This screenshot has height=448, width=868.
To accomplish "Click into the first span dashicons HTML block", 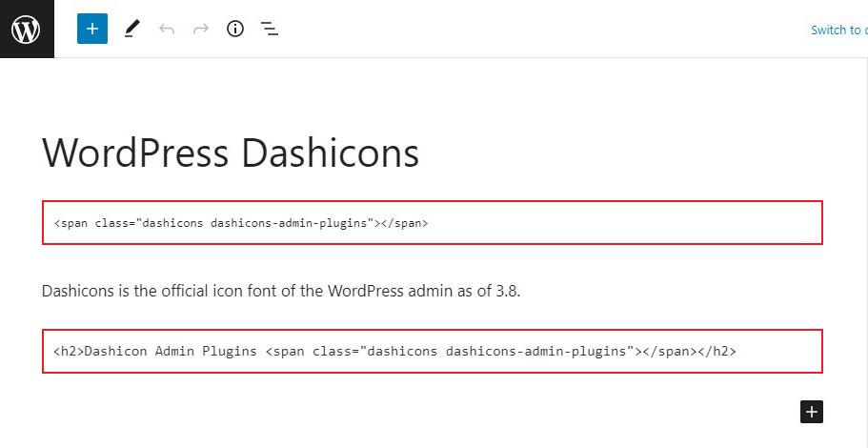I will point(433,223).
